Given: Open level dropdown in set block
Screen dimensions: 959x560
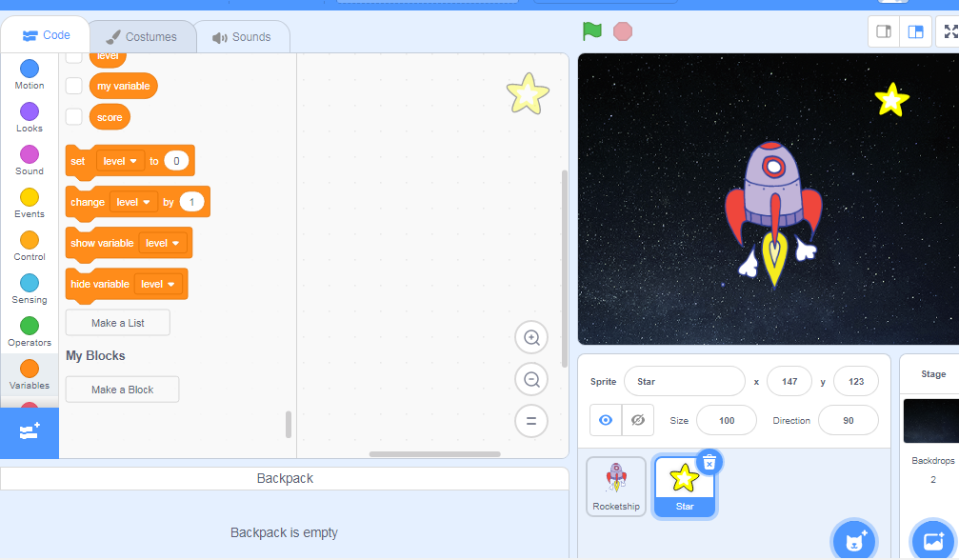Looking at the screenshot, I should 120,161.
